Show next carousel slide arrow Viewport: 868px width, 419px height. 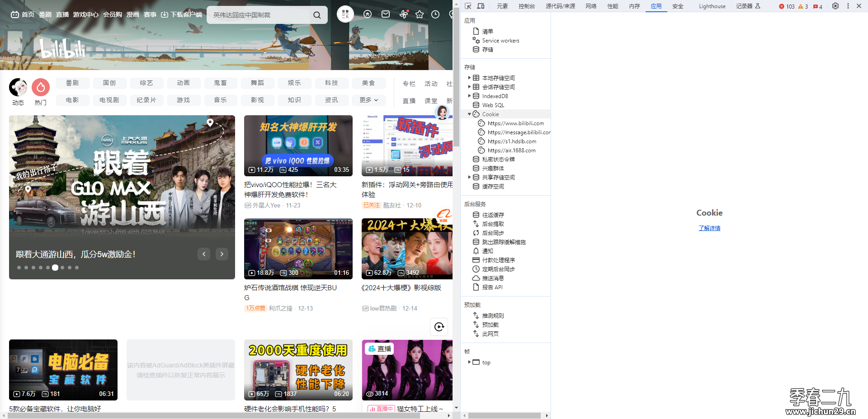click(222, 254)
